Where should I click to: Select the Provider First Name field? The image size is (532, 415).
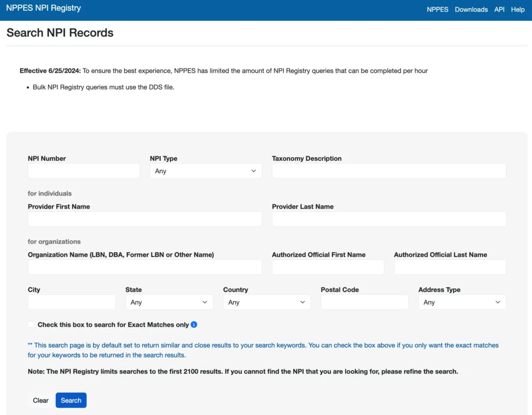pyautogui.click(x=145, y=219)
